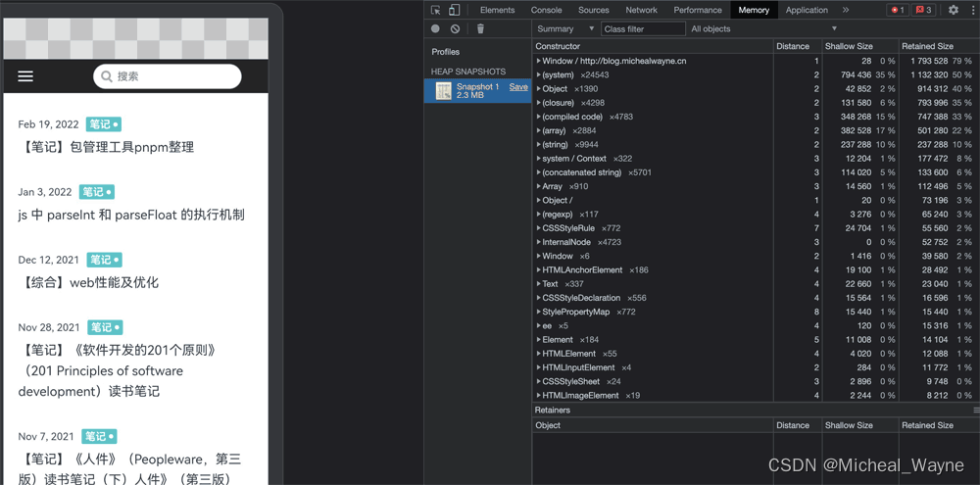
Task: Click 笔记 tag beside Jan 3, 2022
Action: point(96,192)
